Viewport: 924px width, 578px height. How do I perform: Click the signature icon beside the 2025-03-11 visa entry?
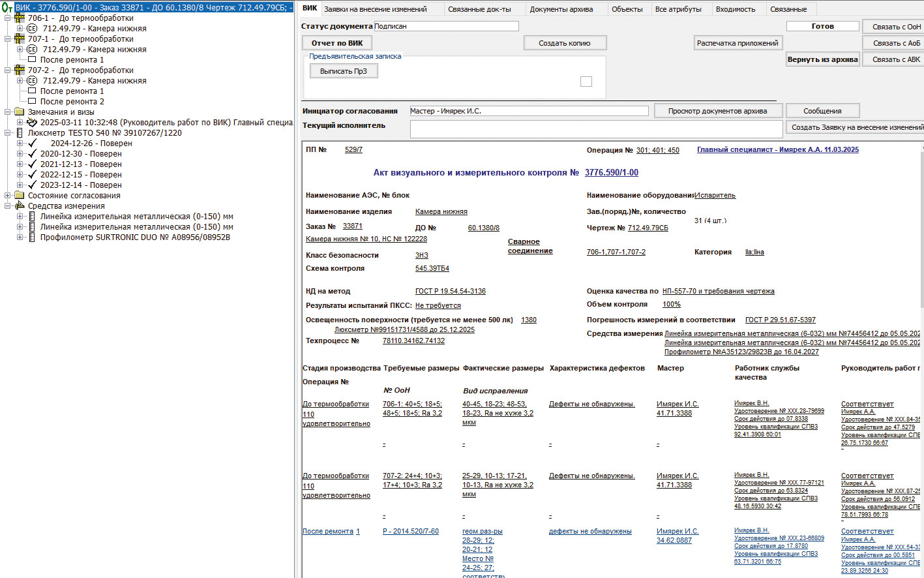tap(32, 123)
